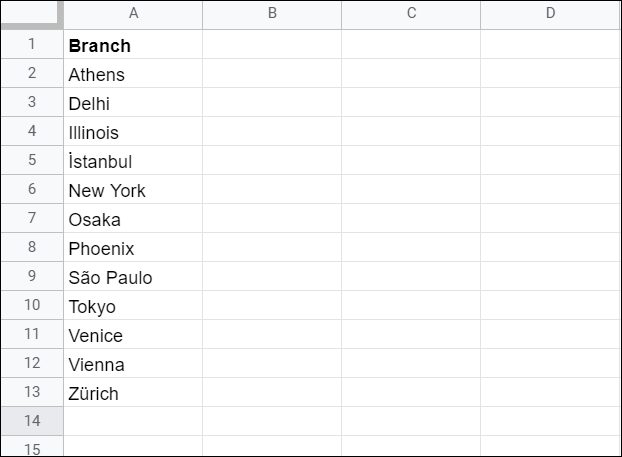Viewport: 622px width, 457px height.
Task: Click the Branch header cell
Action: (x=133, y=44)
